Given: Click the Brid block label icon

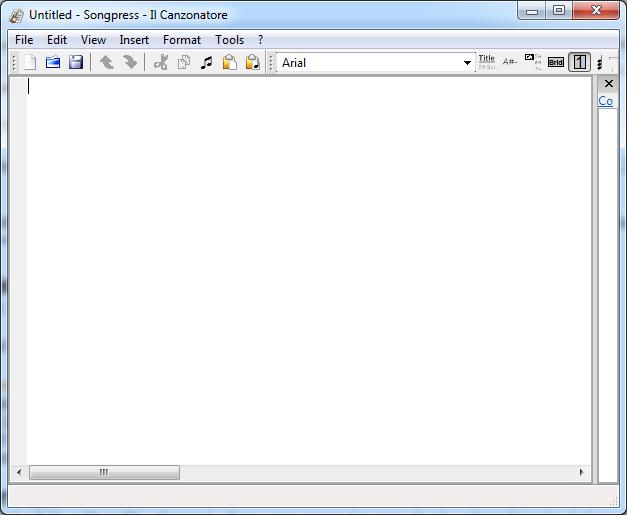Looking at the screenshot, I should coord(556,62).
